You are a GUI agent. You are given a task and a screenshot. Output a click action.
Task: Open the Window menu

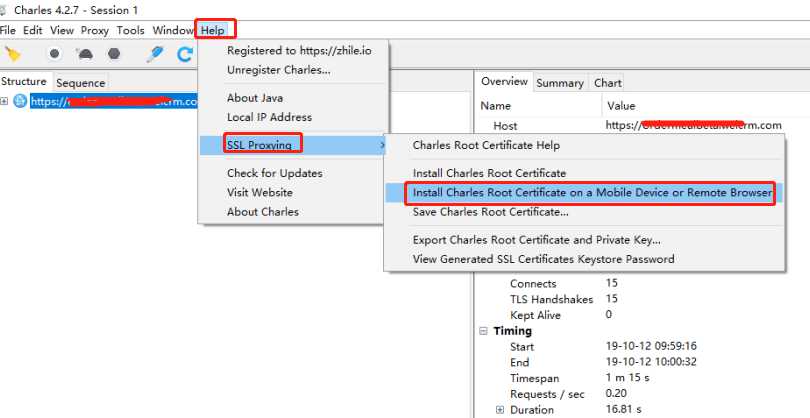tap(173, 30)
